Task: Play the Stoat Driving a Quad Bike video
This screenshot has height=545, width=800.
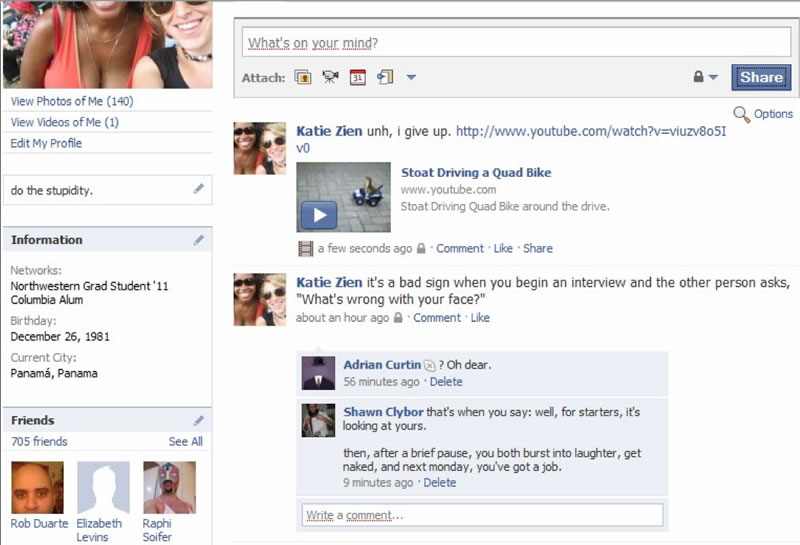Action: tap(319, 215)
